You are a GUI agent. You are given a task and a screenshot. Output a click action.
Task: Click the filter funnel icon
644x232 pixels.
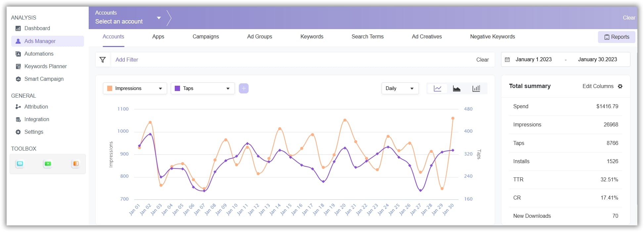(x=103, y=60)
